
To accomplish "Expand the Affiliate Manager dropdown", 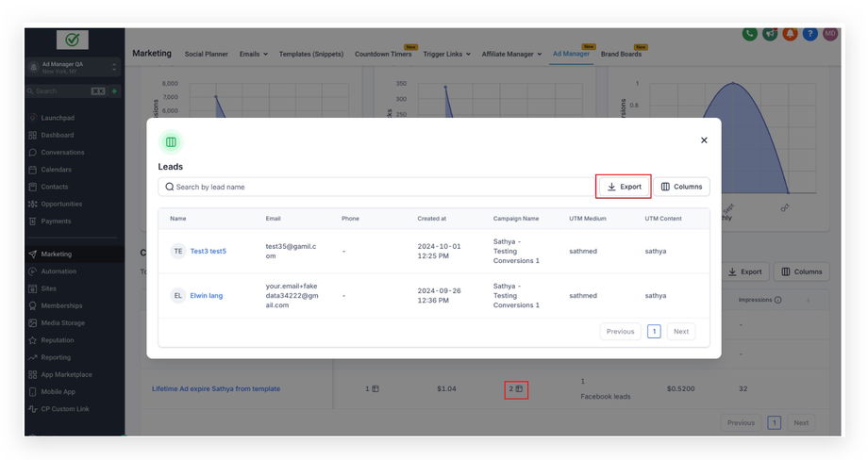I will (511, 54).
